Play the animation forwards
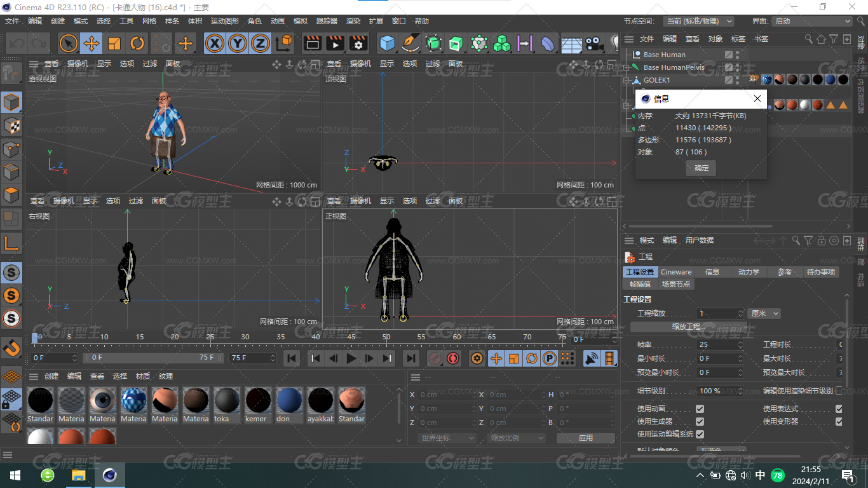Viewport: 868px width, 488px height. coord(351,358)
